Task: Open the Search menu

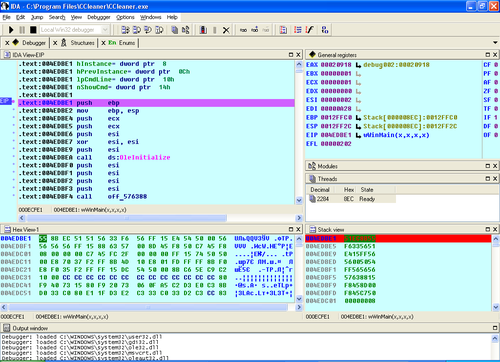Action: 57,17
